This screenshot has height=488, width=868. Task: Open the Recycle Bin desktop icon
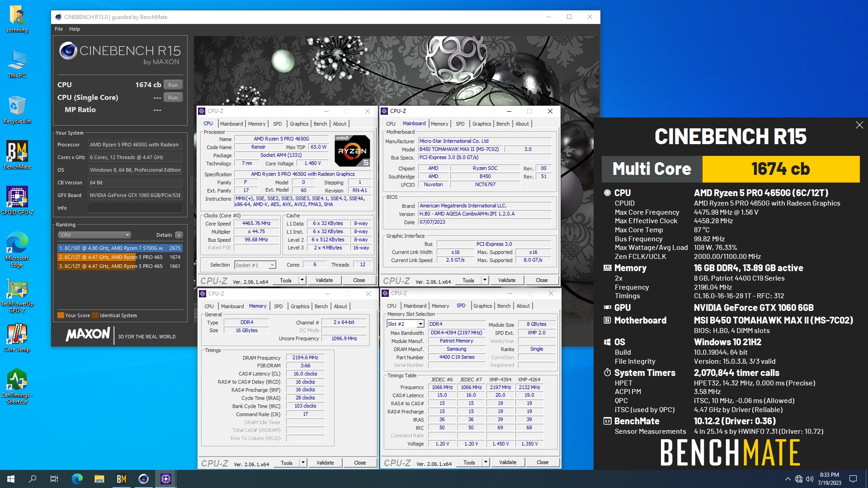[17, 110]
